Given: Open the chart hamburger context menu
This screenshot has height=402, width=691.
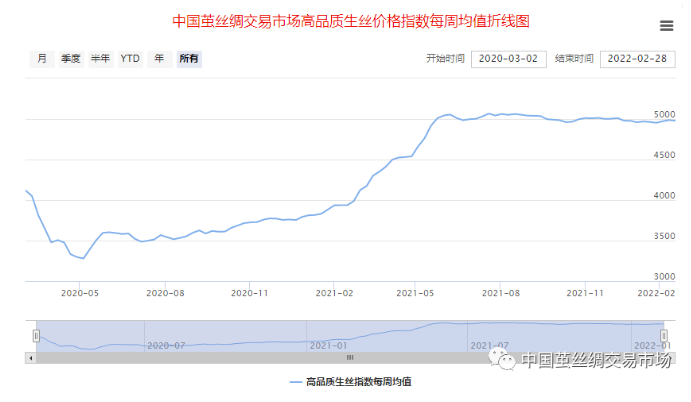Looking at the screenshot, I should (x=666, y=26).
